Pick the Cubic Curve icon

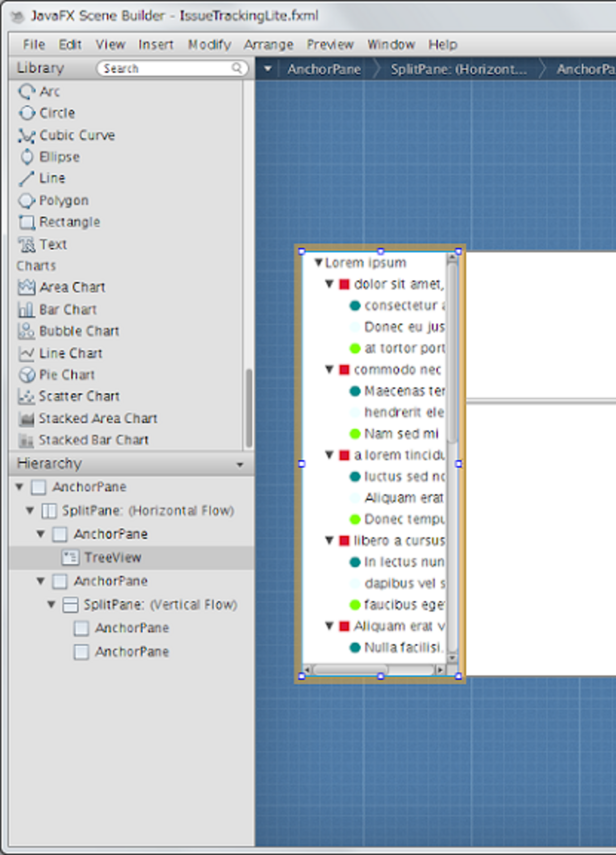point(27,136)
